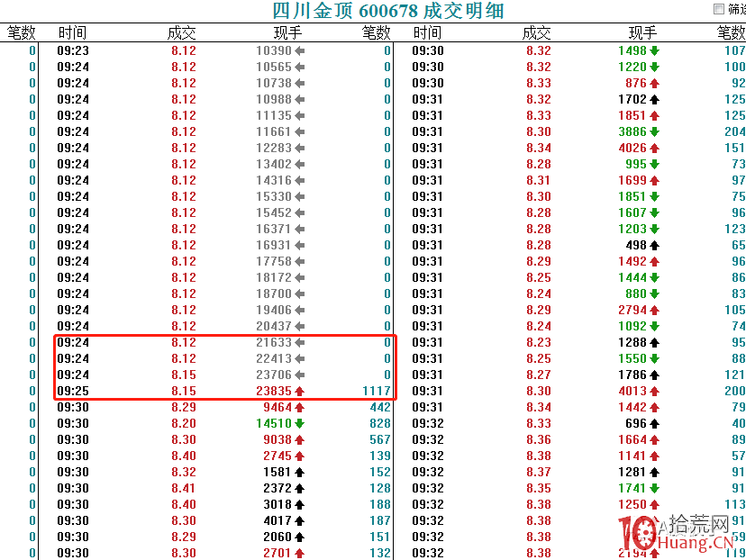
Task: Select trade price 8.41 in left panel
Action: pyautogui.click(x=184, y=488)
